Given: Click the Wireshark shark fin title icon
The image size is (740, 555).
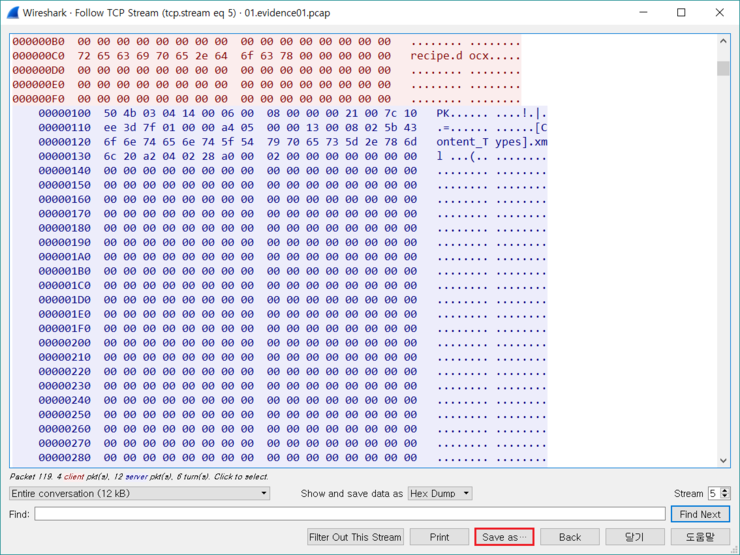Looking at the screenshot, I should pyautogui.click(x=13, y=13).
